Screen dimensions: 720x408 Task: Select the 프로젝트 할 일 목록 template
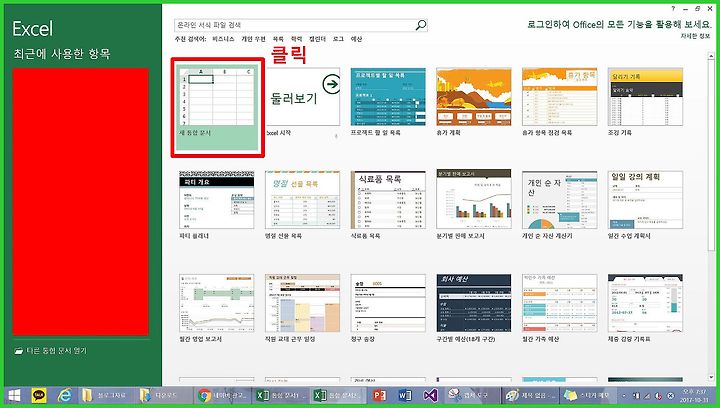tap(388, 97)
